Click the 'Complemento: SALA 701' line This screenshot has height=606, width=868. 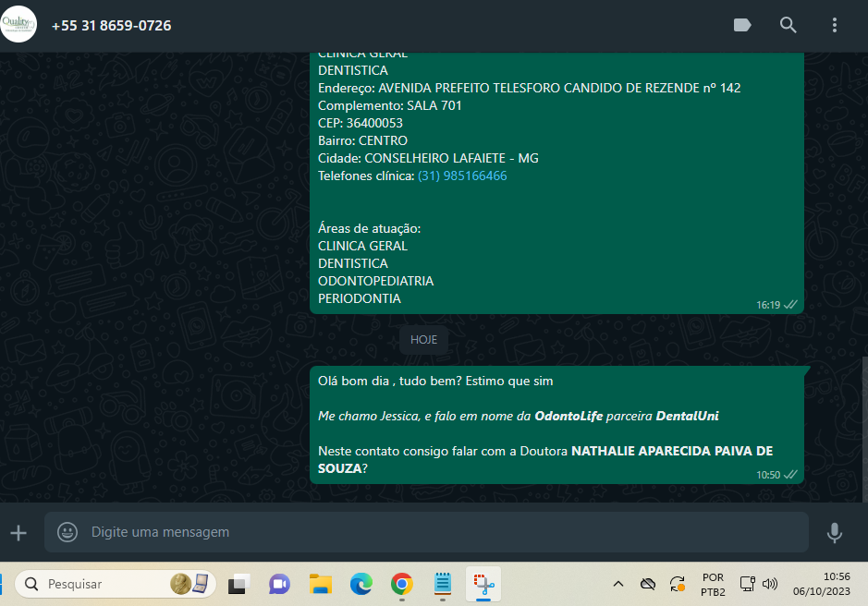coord(390,105)
